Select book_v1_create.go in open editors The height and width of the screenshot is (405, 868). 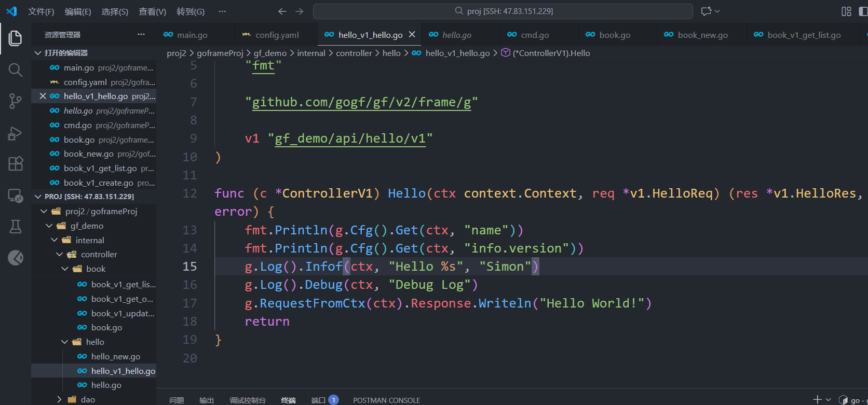[x=93, y=183]
